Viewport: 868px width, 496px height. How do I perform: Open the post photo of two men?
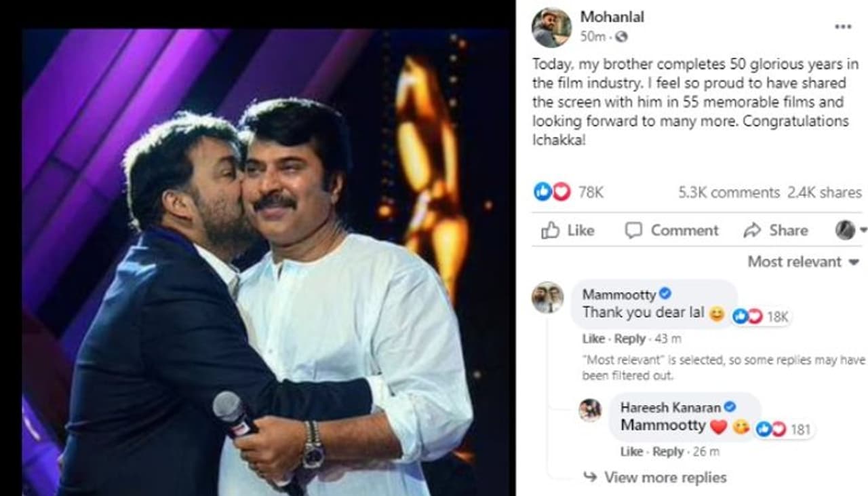pyautogui.click(x=264, y=265)
